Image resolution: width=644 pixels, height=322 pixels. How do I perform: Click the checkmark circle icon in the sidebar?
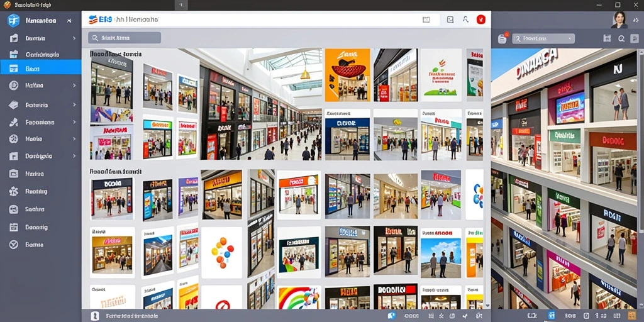pyautogui.click(x=14, y=245)
